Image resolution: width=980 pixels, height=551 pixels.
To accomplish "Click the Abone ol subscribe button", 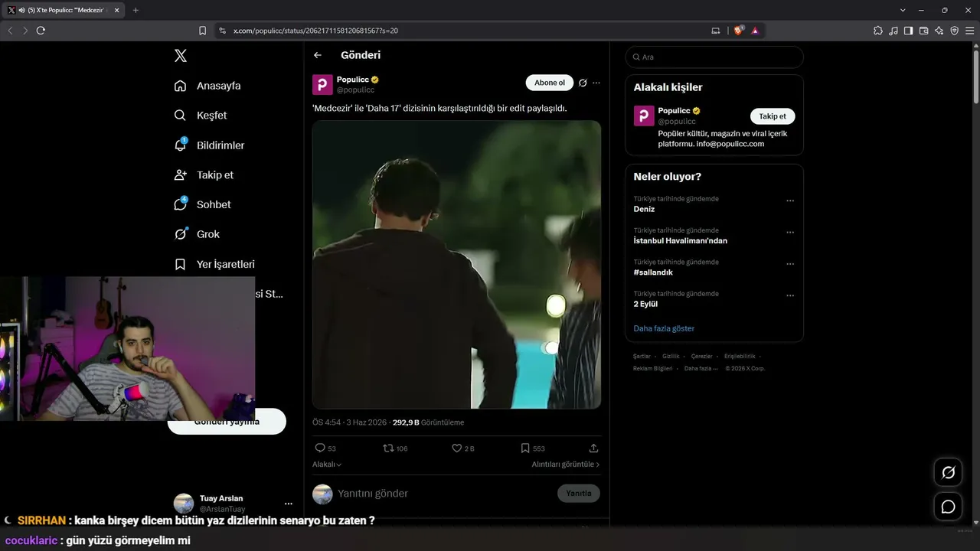I will pos(550,83).
